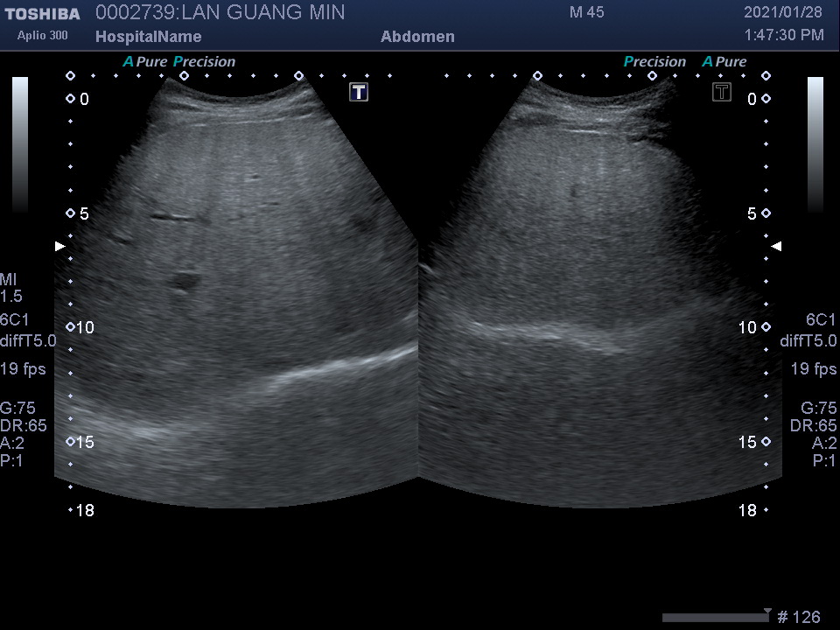Toggle right image APure label
This screenshot has width=840, height=630.
click(x=724, y=62)
